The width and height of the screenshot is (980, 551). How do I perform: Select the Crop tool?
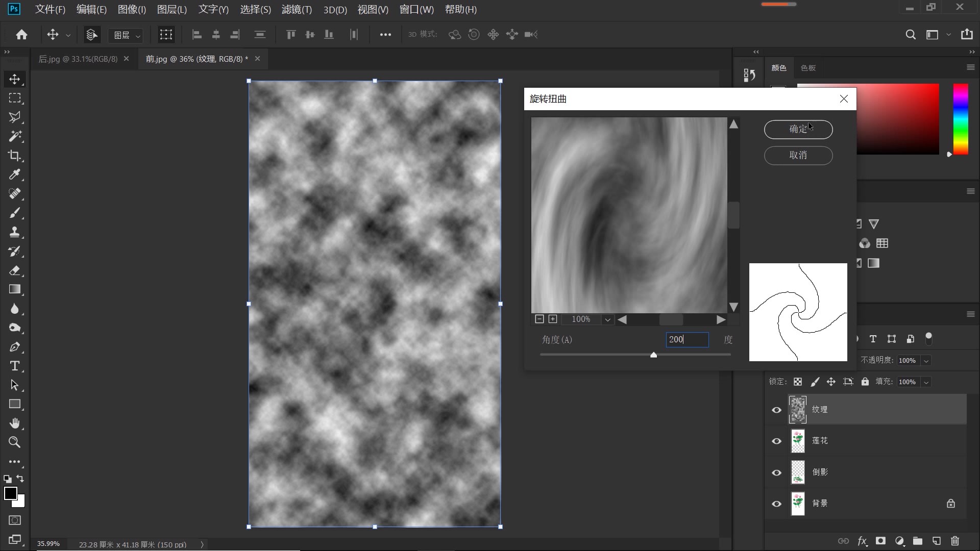point(14,156)
